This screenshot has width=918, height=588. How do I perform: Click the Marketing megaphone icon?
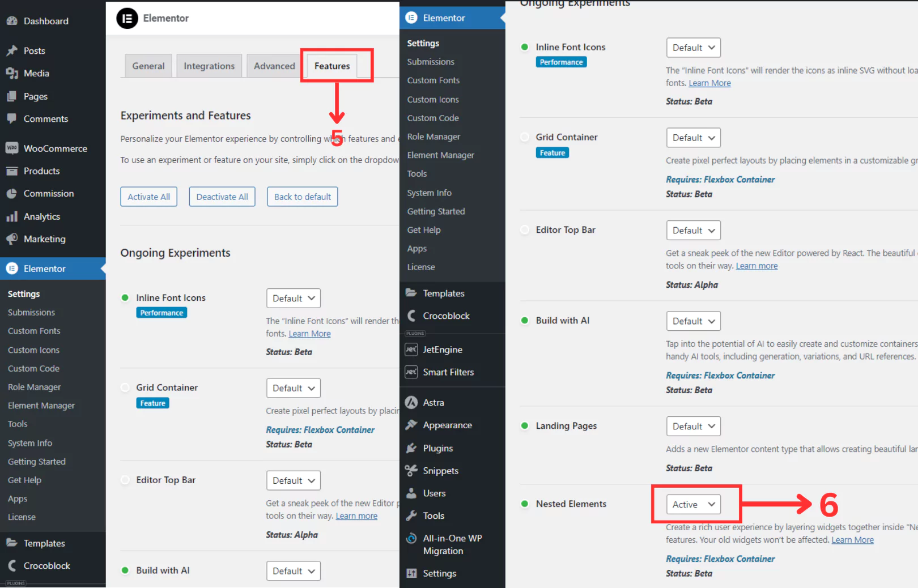[x=12, y=238]
